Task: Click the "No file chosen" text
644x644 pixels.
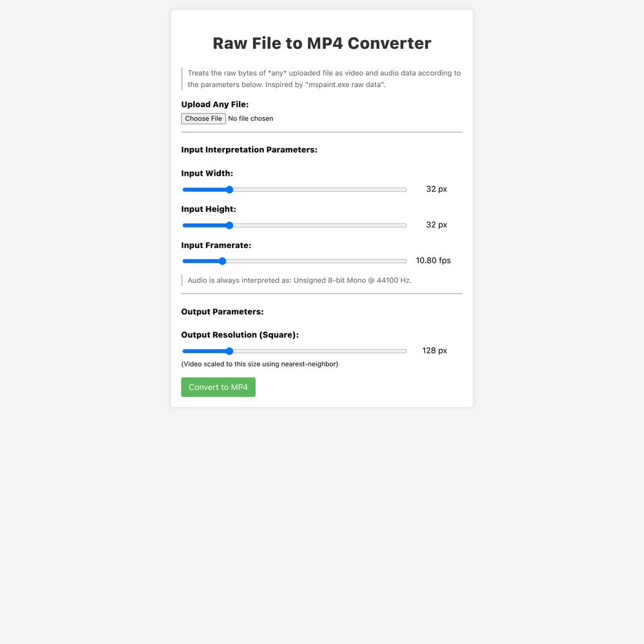Action: pos(251,118)
